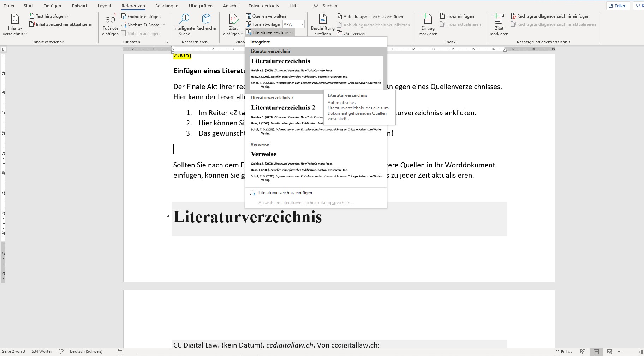Image resolution: width=644 pixels, height=356 pixels.
Task: Mark a citation with Zitat markieren
Action: click(x=499, y=24)
